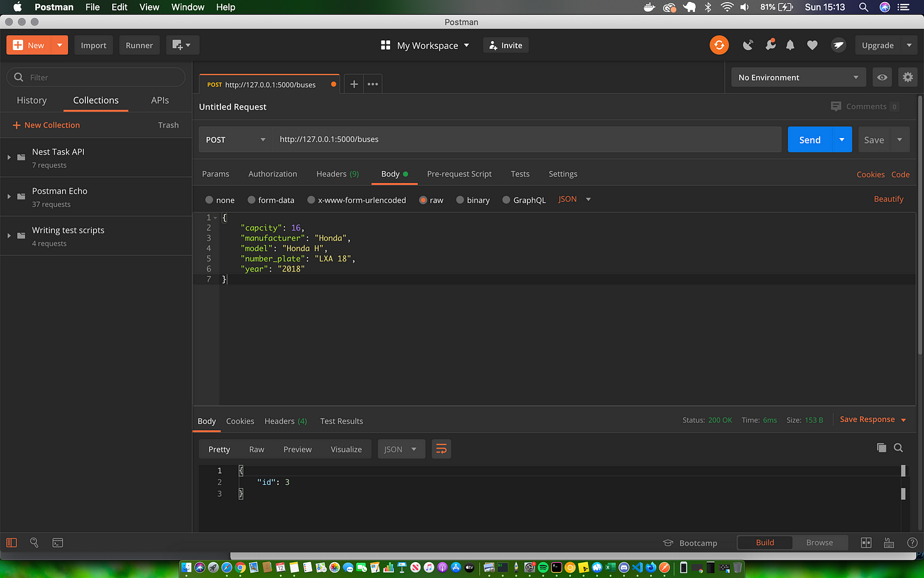This screenshot has width=924, height=578.
Task: Open Send button dropdown arrow
Action: pyautogui.click(x=841, y=139)
